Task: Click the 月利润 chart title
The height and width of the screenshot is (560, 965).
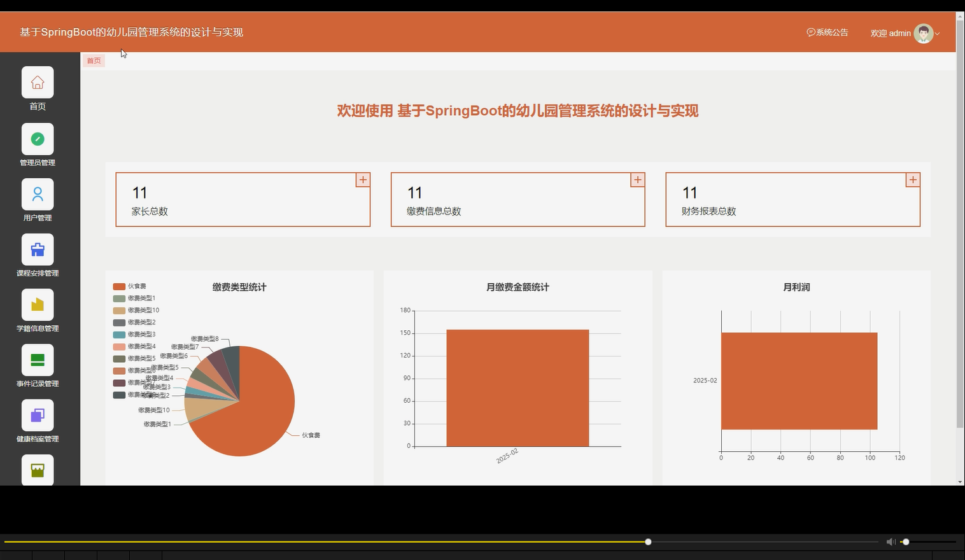Action: (796, 287)
